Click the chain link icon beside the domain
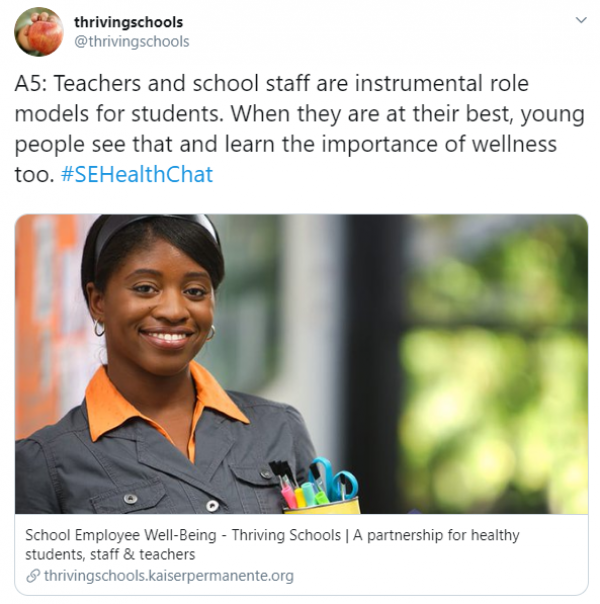 (x=33, y=576)
